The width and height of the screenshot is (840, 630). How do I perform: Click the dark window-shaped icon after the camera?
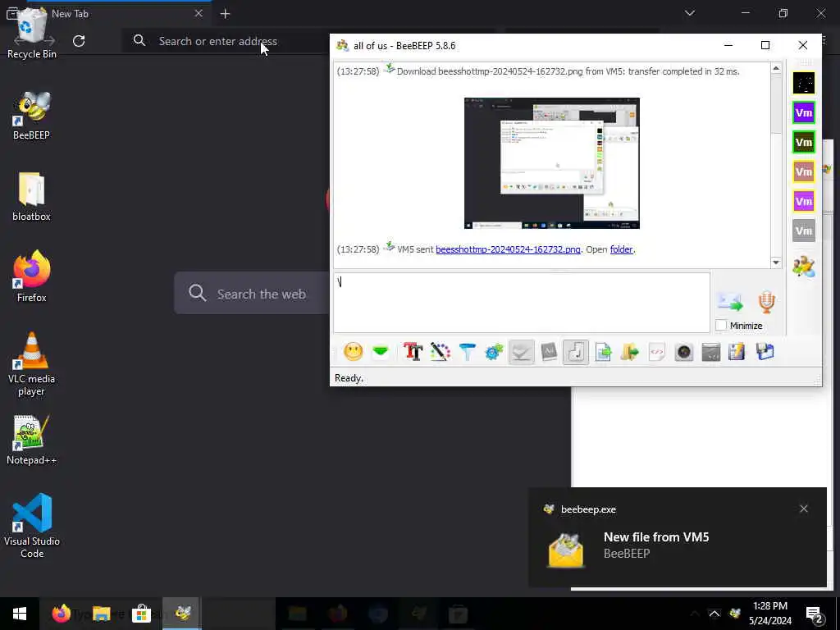711,352
